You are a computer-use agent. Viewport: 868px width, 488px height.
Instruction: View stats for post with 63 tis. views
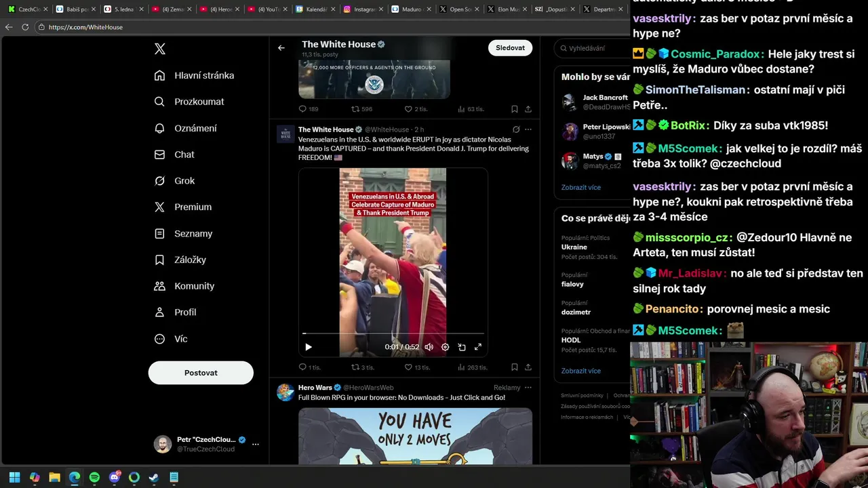(471, 109)
